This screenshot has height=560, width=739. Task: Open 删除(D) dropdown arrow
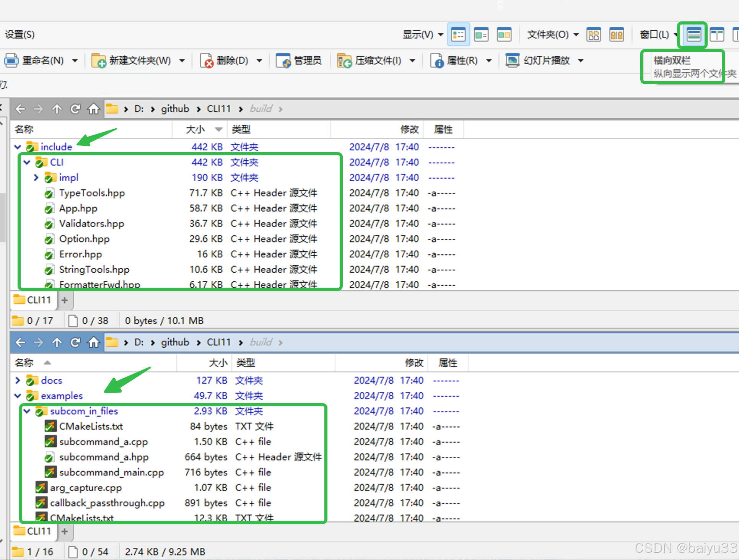click(259, 60)
